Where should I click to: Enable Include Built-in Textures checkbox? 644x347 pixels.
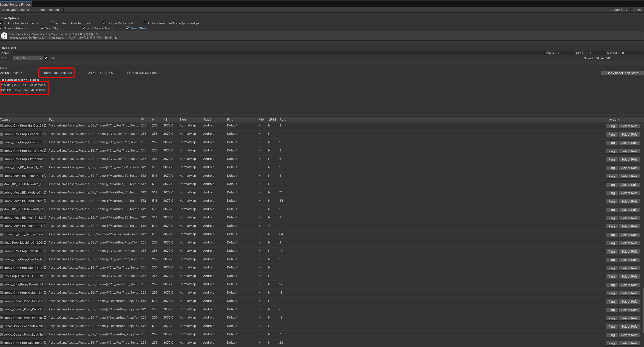[x=52, y=23]
